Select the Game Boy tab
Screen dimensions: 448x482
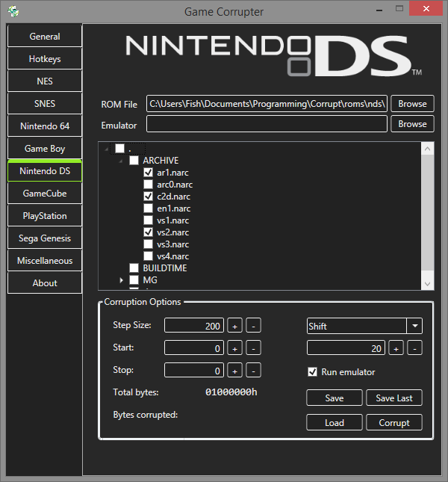pyautogui.click(x=45, y=149)
